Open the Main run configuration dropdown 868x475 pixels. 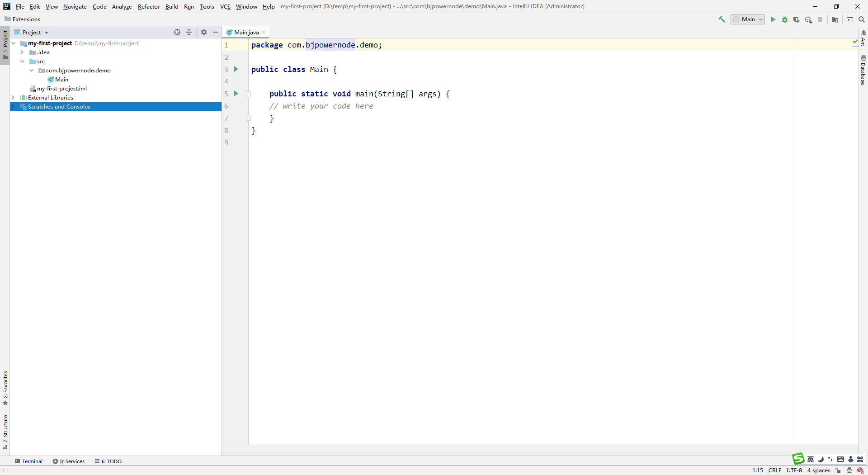pos(748,19)
